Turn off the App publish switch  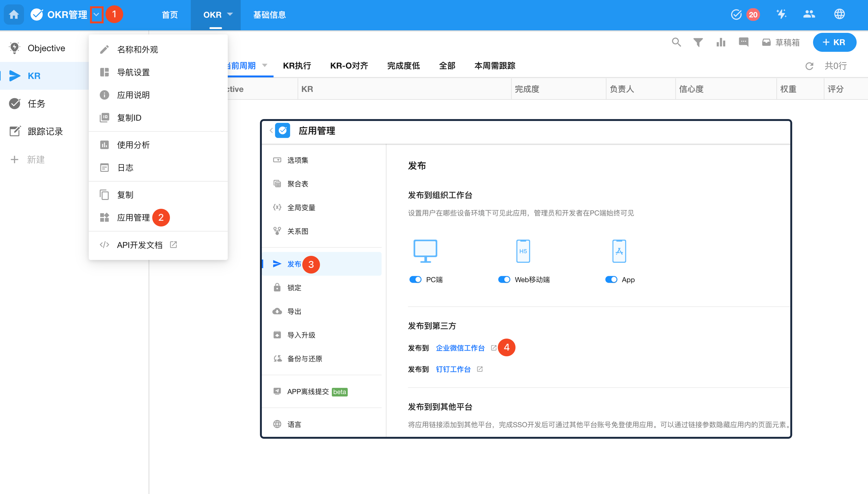tap(611, 280)
